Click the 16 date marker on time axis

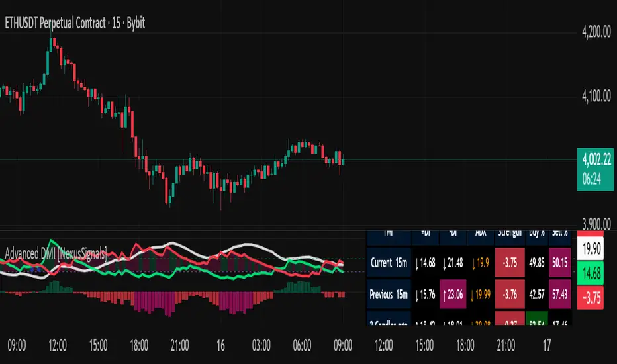(x=220, y=345)
